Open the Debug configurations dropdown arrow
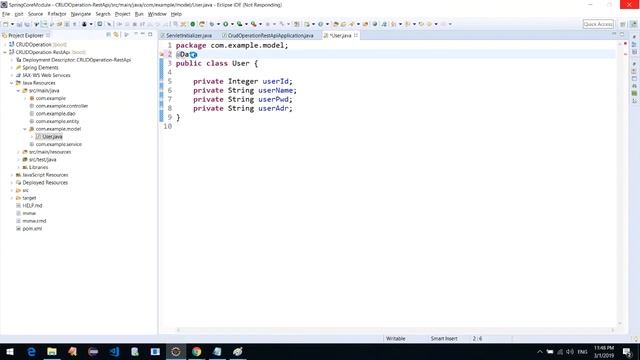 [x=218, y=24]
